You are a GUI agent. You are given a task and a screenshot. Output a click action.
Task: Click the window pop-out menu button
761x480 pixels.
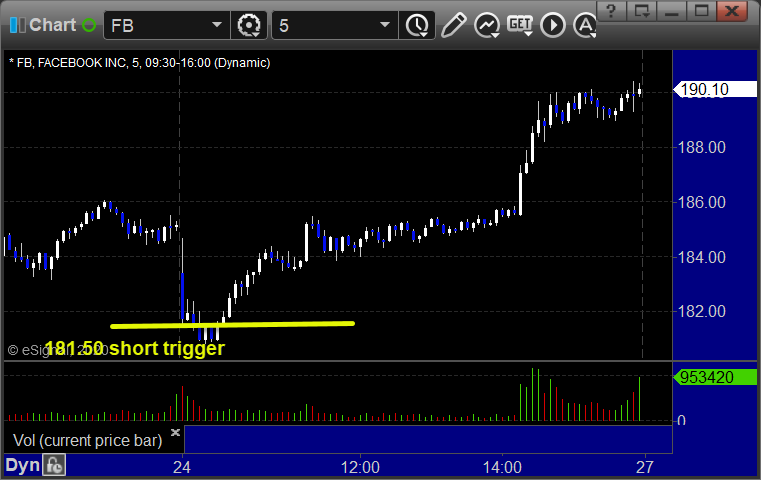coord(641,11)
